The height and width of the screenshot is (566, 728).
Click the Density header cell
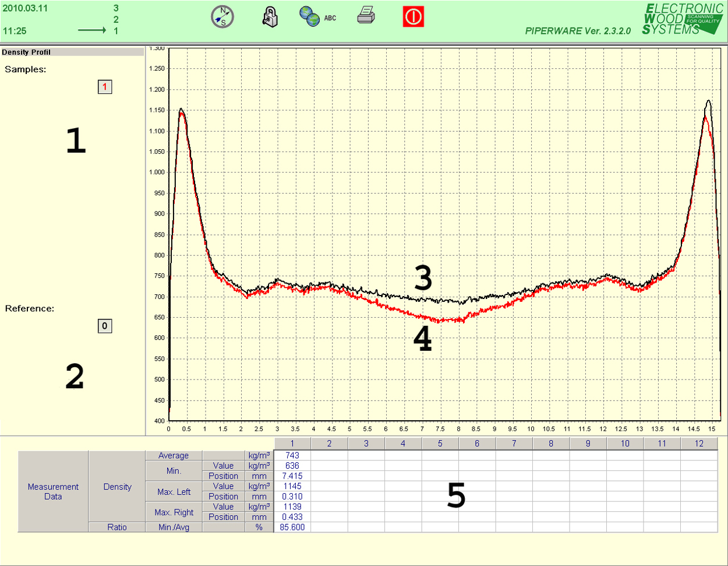117,487
